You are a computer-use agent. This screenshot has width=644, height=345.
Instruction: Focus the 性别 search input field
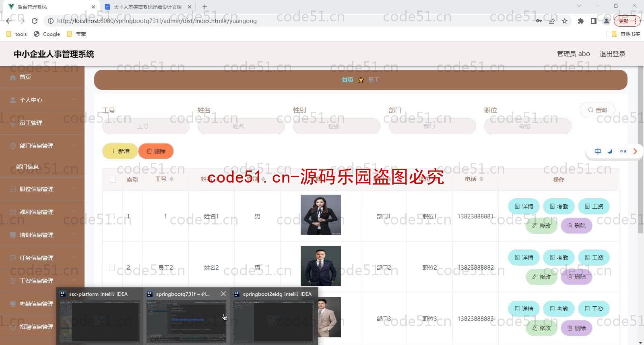(x=336, y=126)
